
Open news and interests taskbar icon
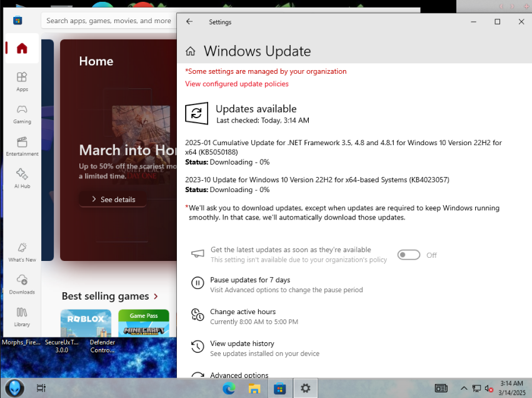[441, 388]
